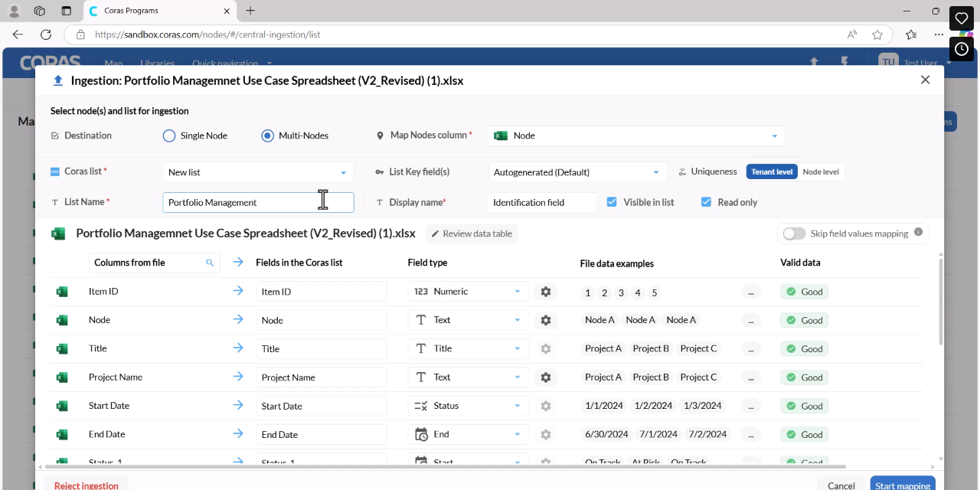The image size is (980, 490).
Task: Open settings gear for Node row
Action: click(x=545, y=320)
